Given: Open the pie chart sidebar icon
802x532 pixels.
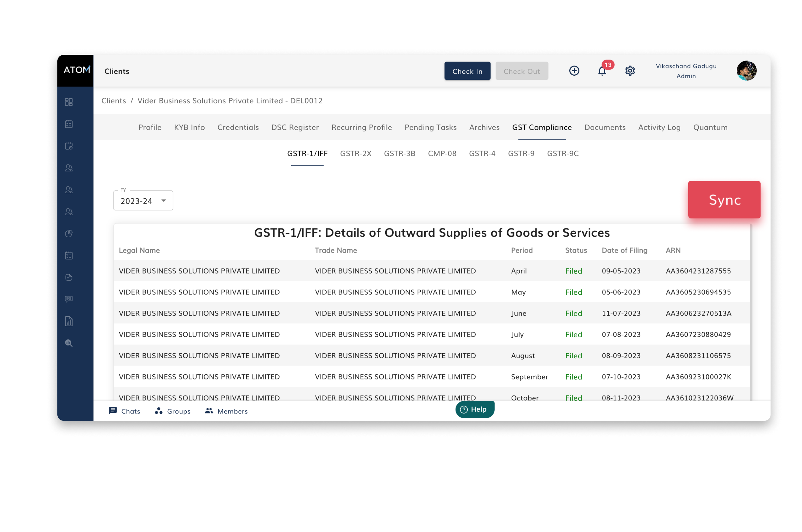Looking at the screenshot, I should (69, 234).
